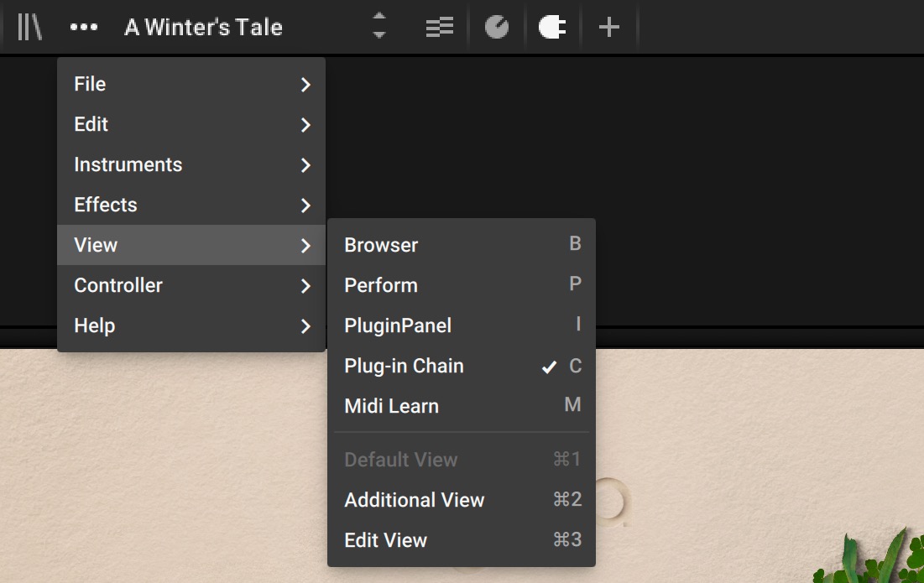Toggle the plug-in chain plug icon
924x583 pixels.
point(552,27)
